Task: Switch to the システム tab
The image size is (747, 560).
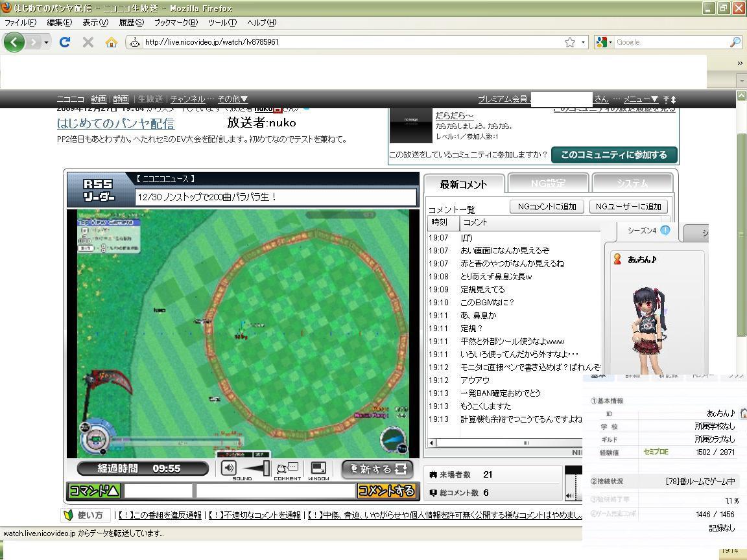Action: click(x=632, y=183)
